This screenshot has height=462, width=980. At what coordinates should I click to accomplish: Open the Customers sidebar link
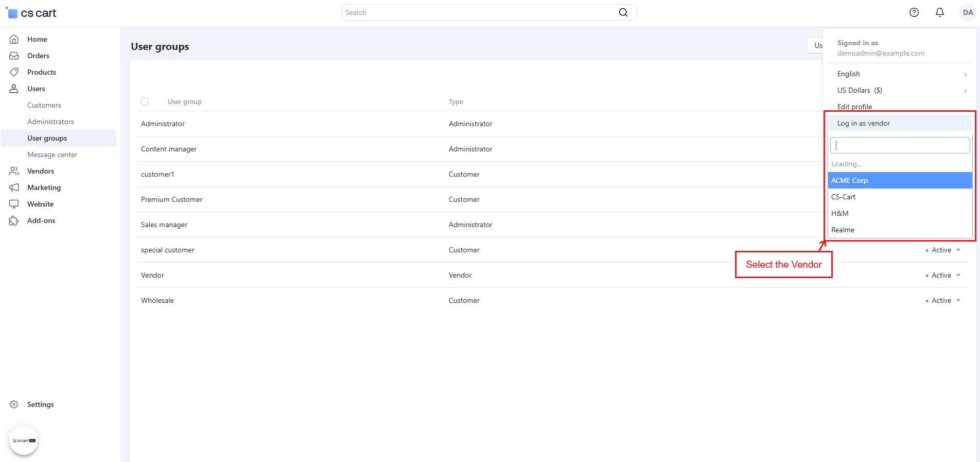tap(44, 105)
